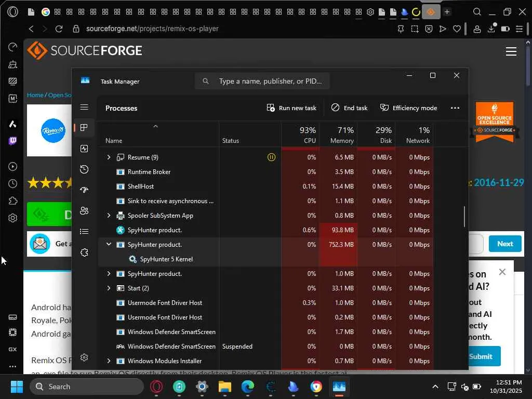Open Task Manager settings gear
The width and height of the screenshot is (532, 399).
(x=84, y=357)
